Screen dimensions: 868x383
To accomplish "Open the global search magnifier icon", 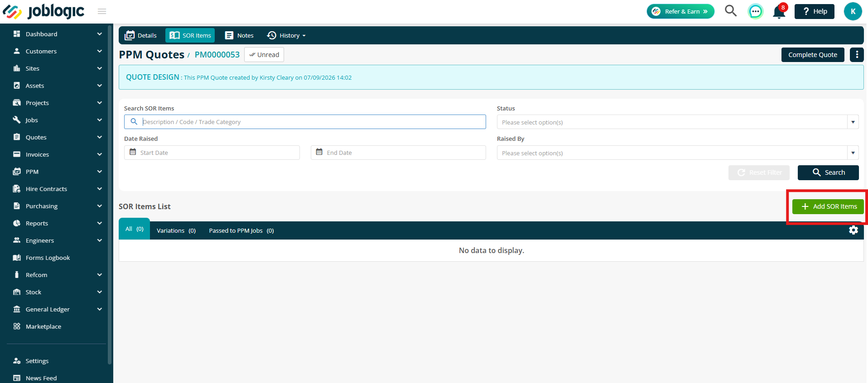I will [731, 11].
